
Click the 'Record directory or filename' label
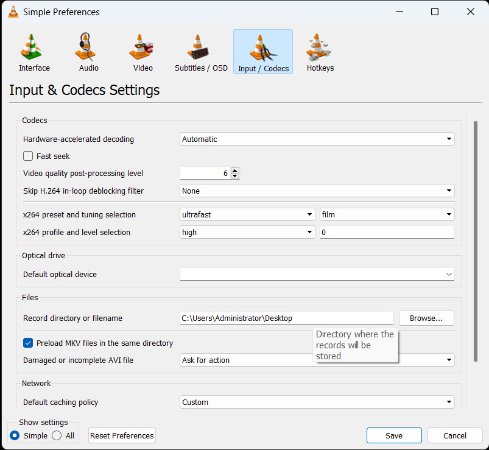tap(73, 318)
